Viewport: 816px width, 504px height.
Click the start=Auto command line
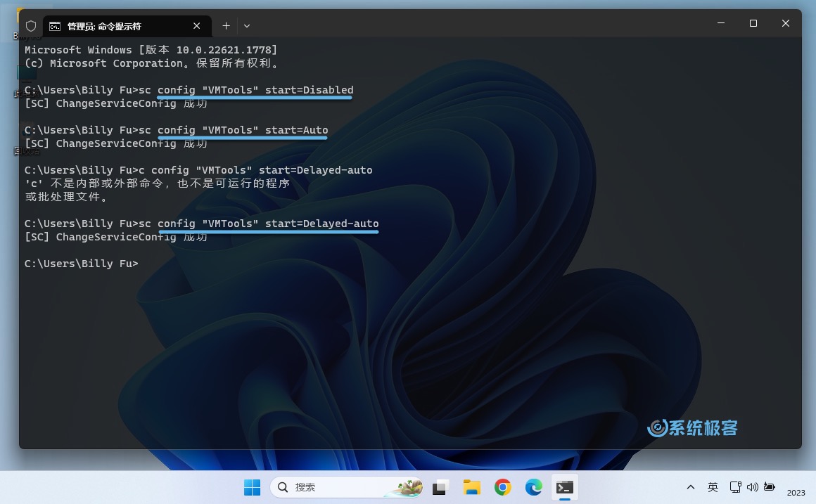point(177,130)
